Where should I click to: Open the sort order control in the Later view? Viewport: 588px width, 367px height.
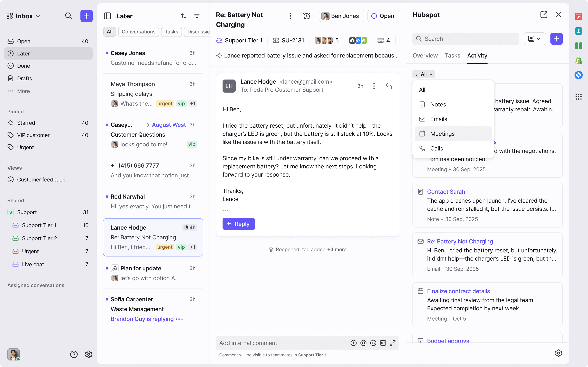(x=184, y=16)
